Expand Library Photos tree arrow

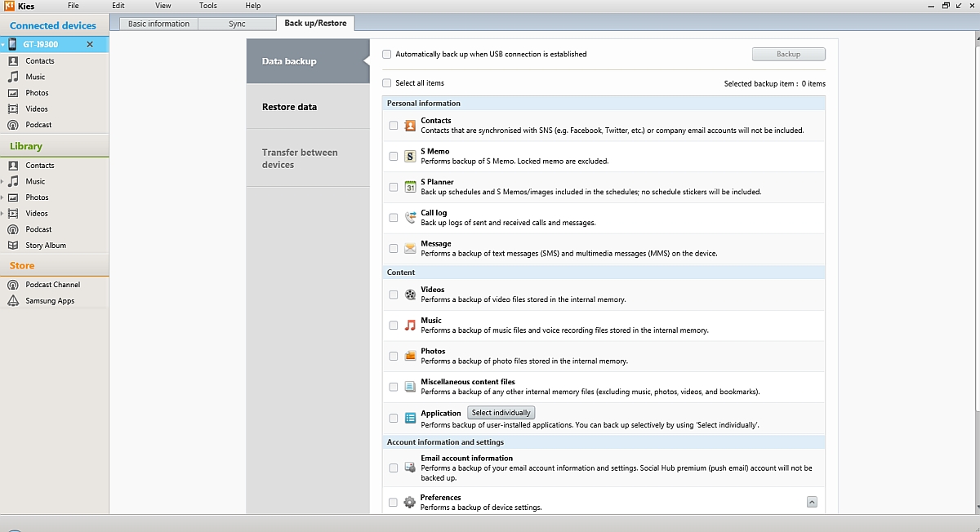[2, 197]
